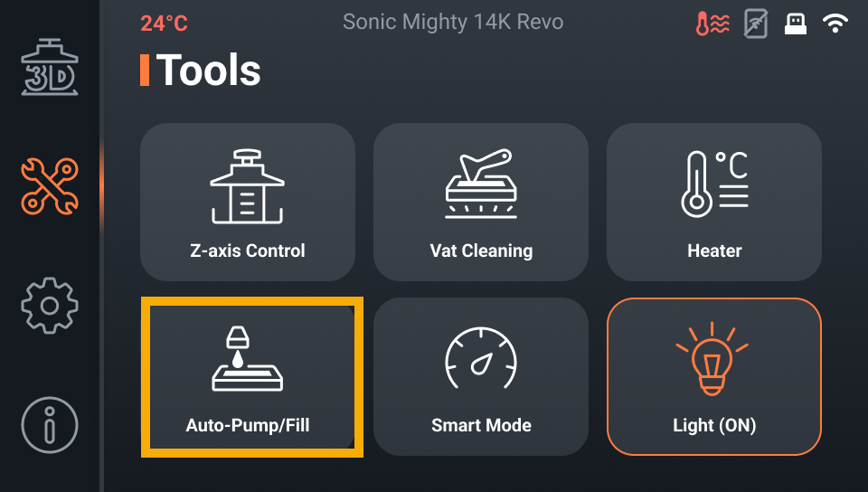Image resolution: width=868 pixels, height=492 pixels.
Task: Click the speedometer Smart Mode icon
Action: 480,359
